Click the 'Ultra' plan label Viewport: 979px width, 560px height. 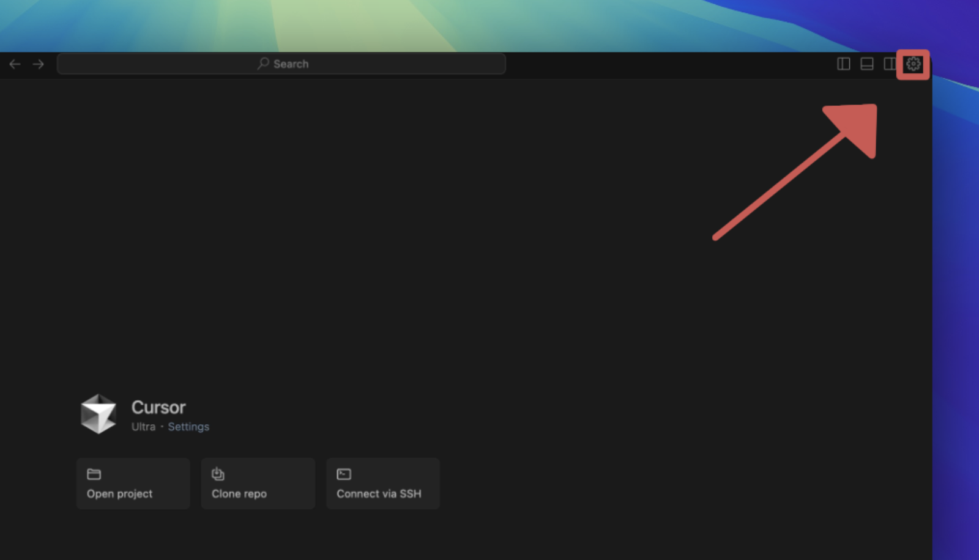(x=143, y=427)
